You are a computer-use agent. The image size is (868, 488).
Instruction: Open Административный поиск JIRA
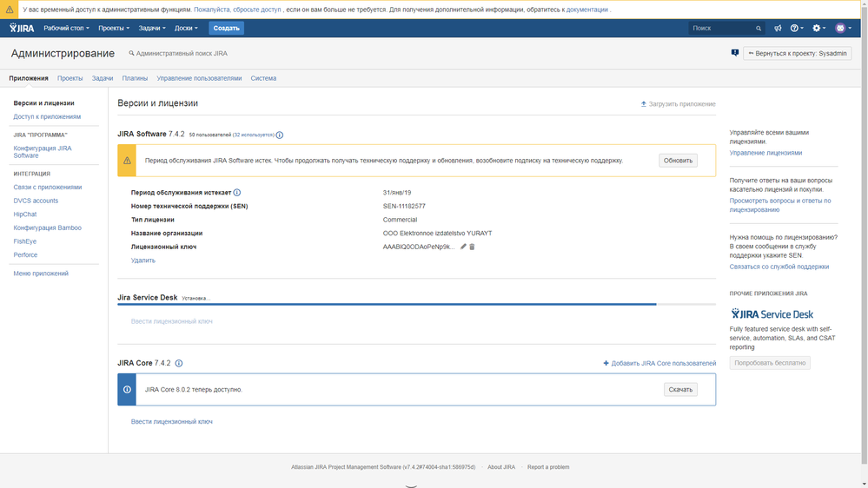pyautogui.click(x=178, y=54)
